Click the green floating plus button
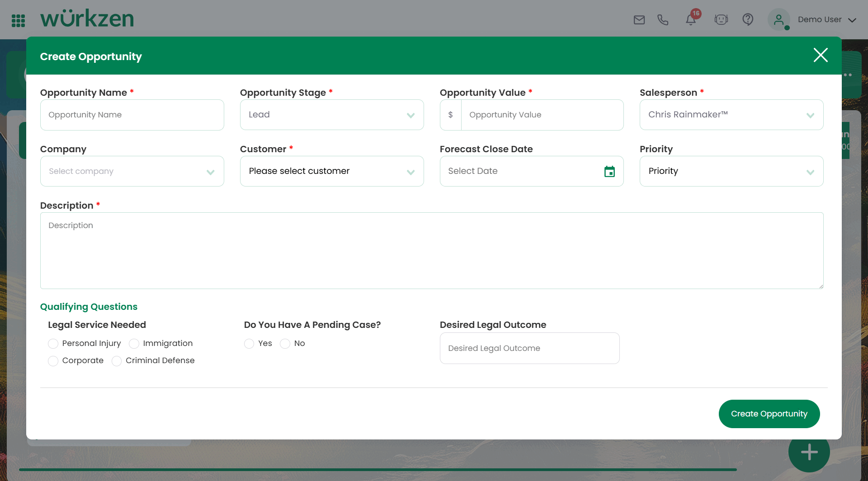Viewport: 868px width, 481px height. pos(809,452)
